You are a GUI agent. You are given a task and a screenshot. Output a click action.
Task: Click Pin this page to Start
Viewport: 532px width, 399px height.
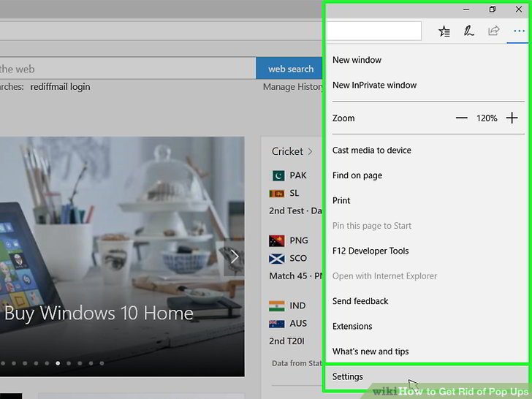click(372, 226)
